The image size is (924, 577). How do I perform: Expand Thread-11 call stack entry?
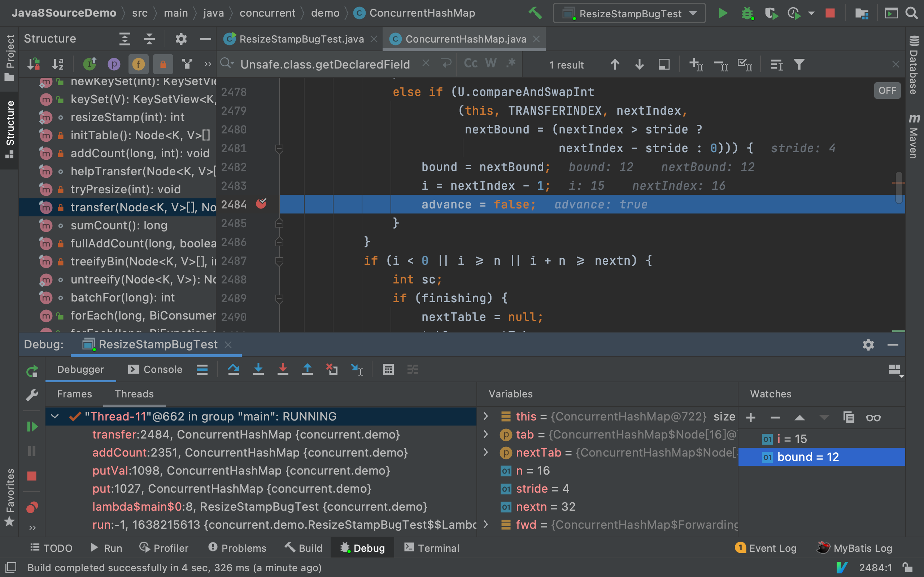click(x=55, y=417)
